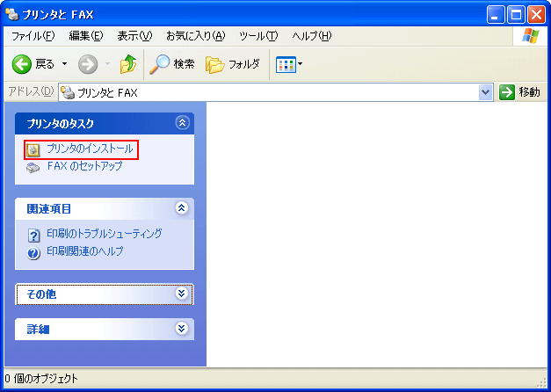Screen dimensions: 551x392
Task: Click the 詳細 panel header text
Action: click(x=38, y=329)
